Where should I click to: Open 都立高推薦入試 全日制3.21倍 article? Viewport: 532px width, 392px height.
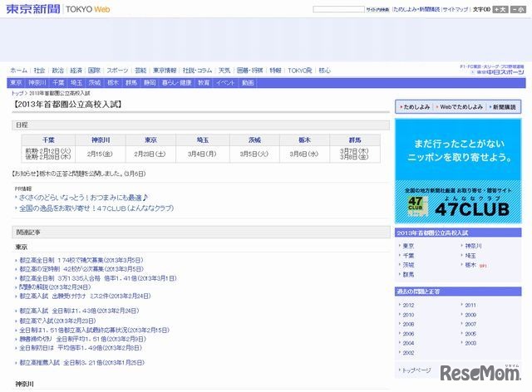(x=81, y=362)
